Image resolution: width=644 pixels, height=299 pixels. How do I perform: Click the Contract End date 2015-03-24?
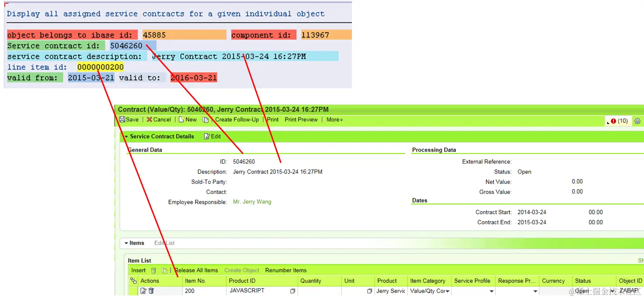pos(532,222)
